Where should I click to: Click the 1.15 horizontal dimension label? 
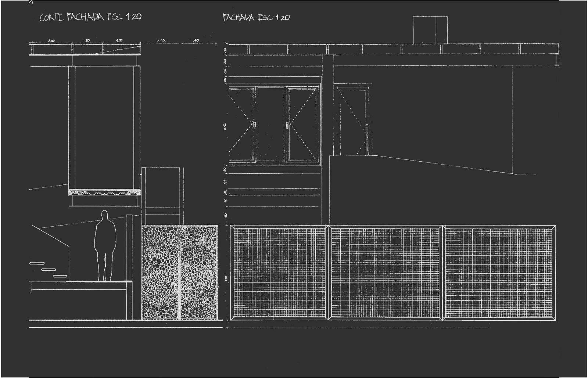162,40
